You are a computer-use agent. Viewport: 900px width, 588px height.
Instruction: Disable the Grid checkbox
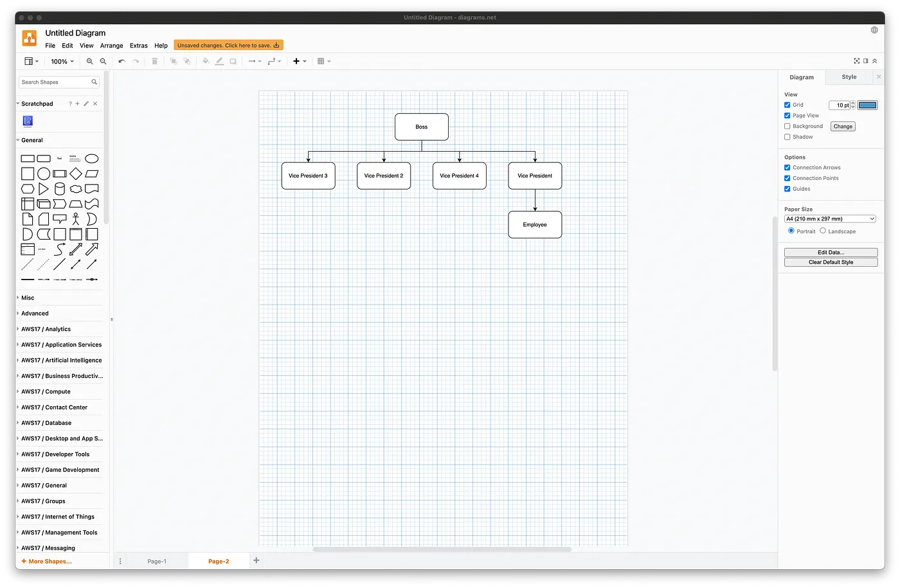click(787, 105)
